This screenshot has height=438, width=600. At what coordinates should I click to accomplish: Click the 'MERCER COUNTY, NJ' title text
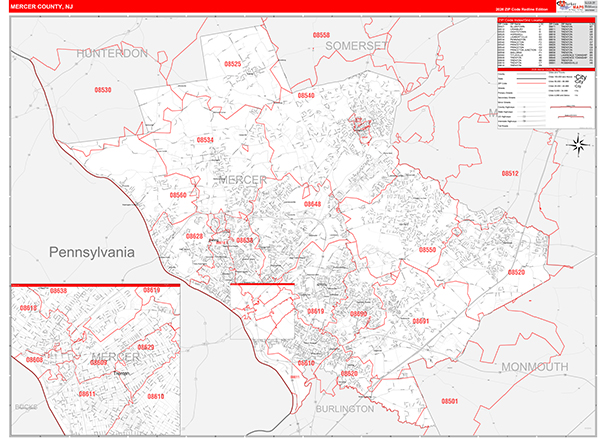[x=42, y=7]
